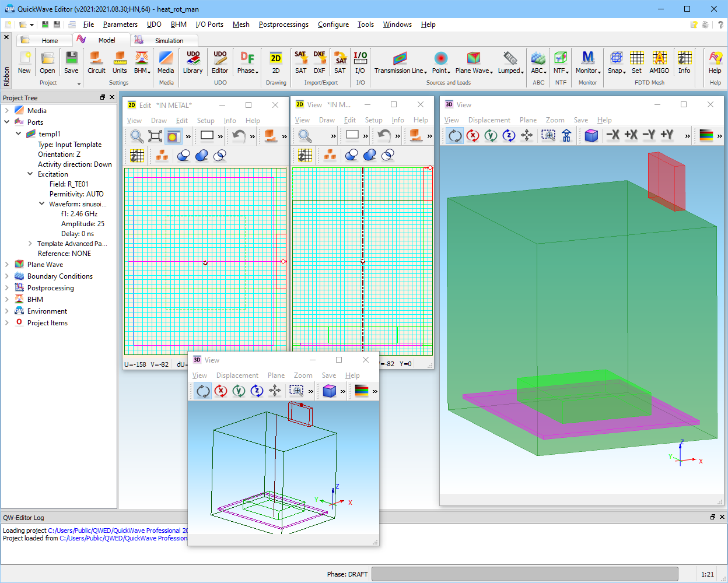Toggle free rotation in small 3D View
Image resolution: width=728 pixels, height=583 pixels.
click(x=203, y=391)
